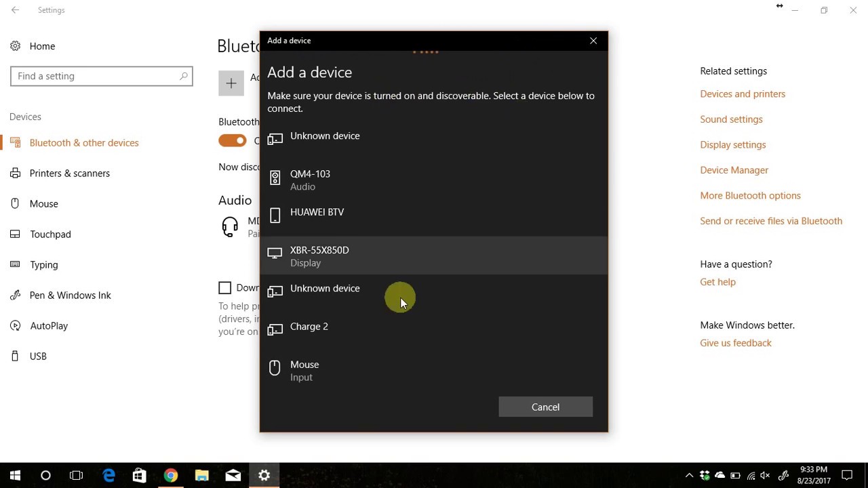Select the first Unknown device in list
868x488 pixels.
pyautogui.click(x=434, y=142)
